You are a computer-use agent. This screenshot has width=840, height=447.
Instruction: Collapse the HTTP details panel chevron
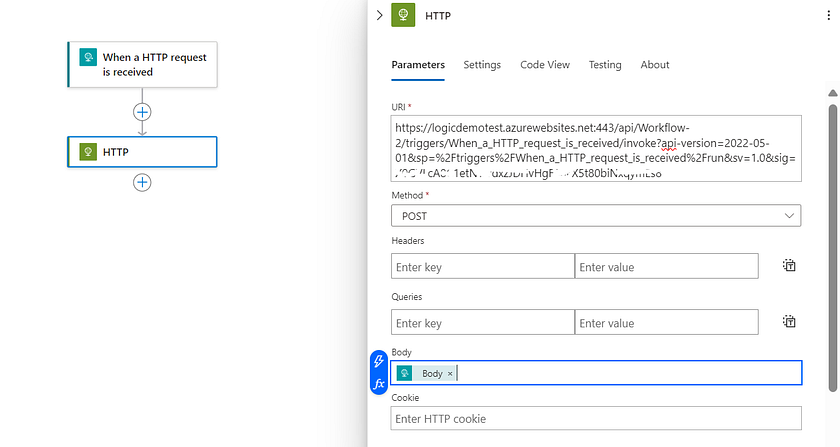379,15
